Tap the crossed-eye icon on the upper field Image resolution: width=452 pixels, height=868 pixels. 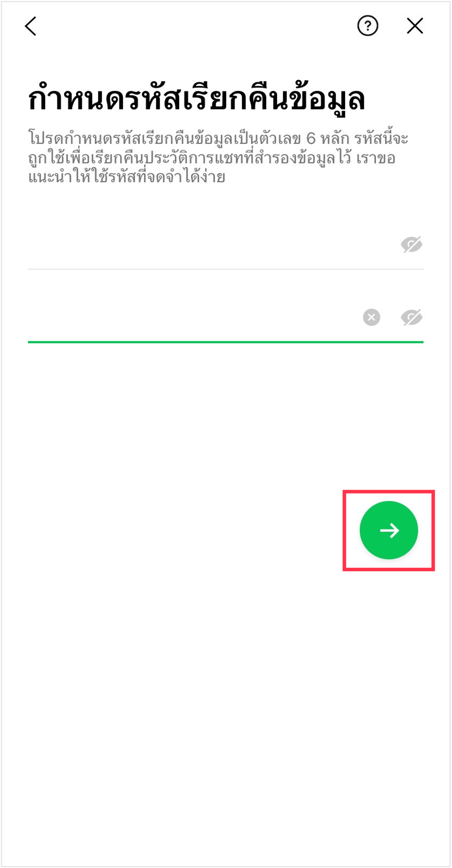point(411,245)
